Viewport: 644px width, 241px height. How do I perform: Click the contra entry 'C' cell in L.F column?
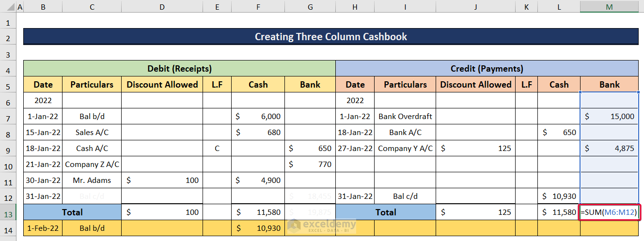pos(217,148)
